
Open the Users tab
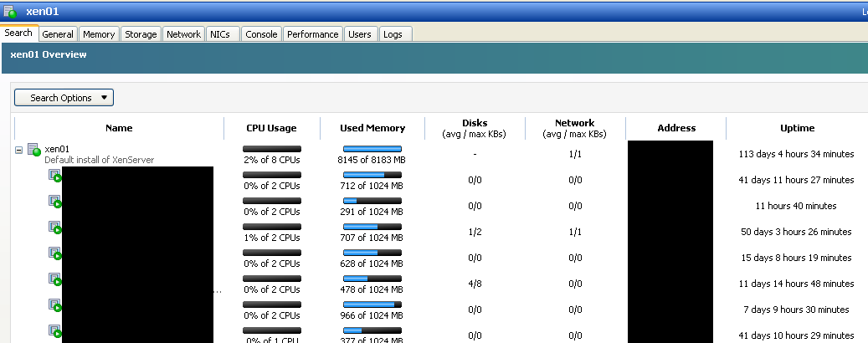pyautogui.click(x=360, y=34)
